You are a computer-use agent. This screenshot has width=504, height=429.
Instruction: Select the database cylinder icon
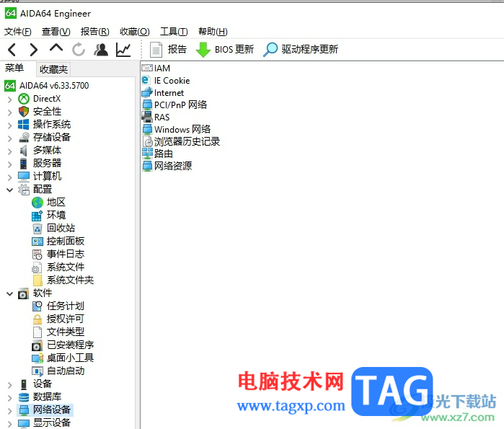(x=24, y=397)
